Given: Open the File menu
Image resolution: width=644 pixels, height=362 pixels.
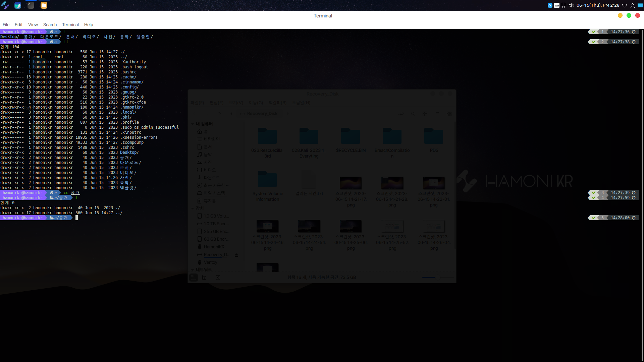Looking at the screenshot, I should pos(6,25).
